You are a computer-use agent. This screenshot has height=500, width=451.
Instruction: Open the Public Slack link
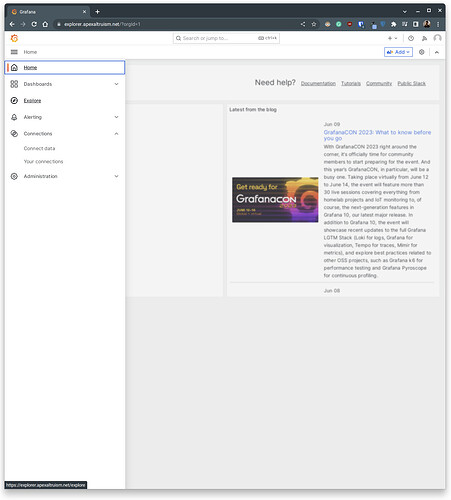point(411,83)
